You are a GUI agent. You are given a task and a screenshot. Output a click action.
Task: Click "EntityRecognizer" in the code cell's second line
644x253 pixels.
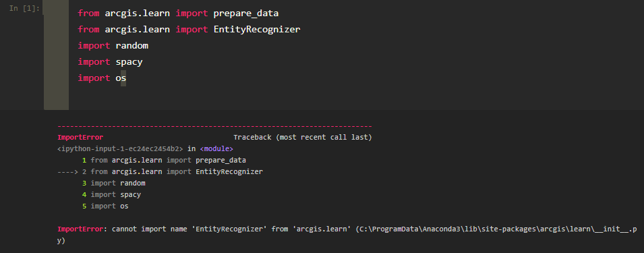click(x=257, y=30)
